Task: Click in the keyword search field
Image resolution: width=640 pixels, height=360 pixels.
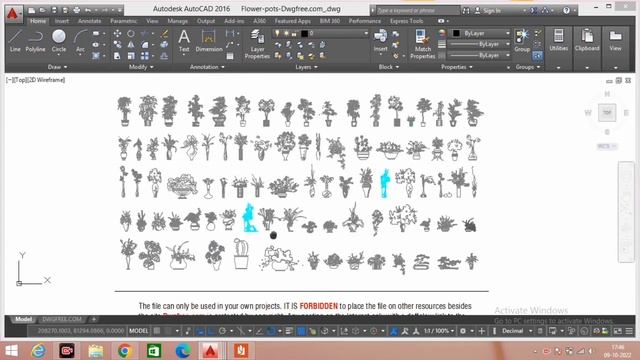Action: pos(417,10)
